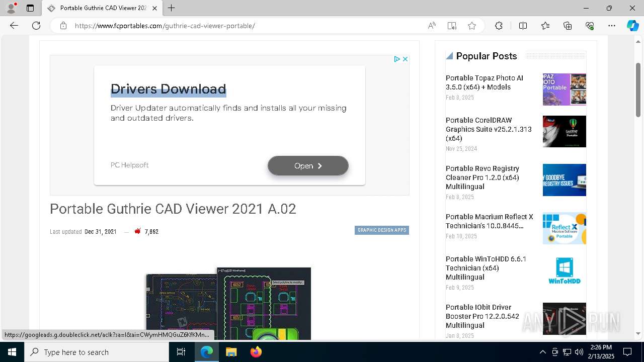Click the address bar URL

(x=165, y=26)
